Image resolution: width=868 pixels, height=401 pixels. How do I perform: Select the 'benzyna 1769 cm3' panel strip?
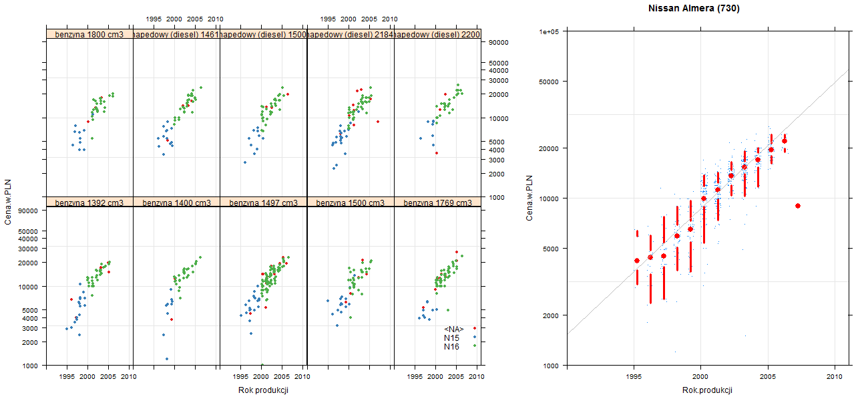pyautogui.click(x=437, y=202)
